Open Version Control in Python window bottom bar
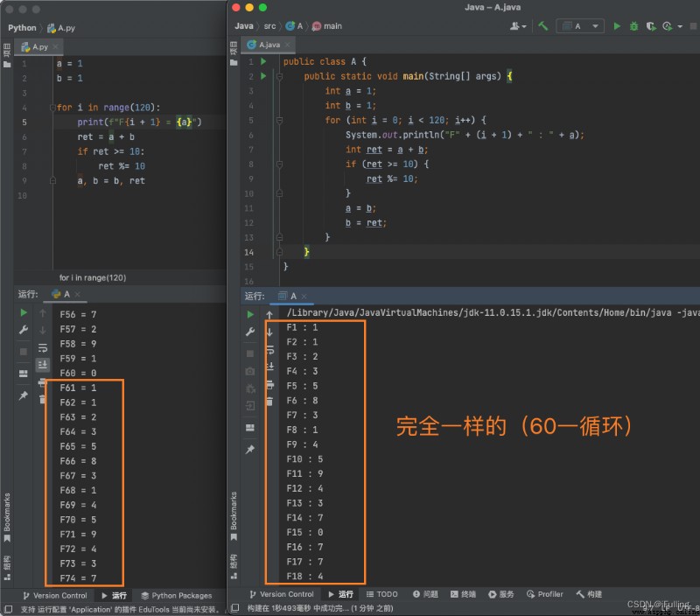The height and width of the screenshot is (616, 700). (x=55, y=596)
